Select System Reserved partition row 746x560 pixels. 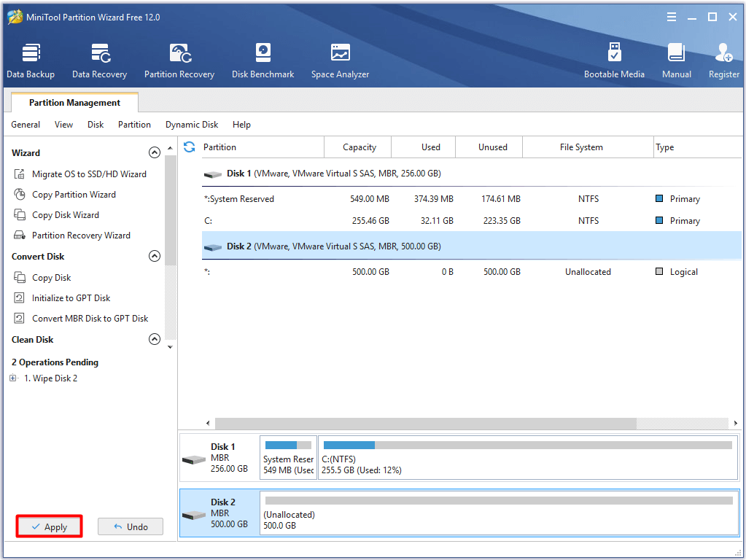pyautogui.click(x=472, y=199)
